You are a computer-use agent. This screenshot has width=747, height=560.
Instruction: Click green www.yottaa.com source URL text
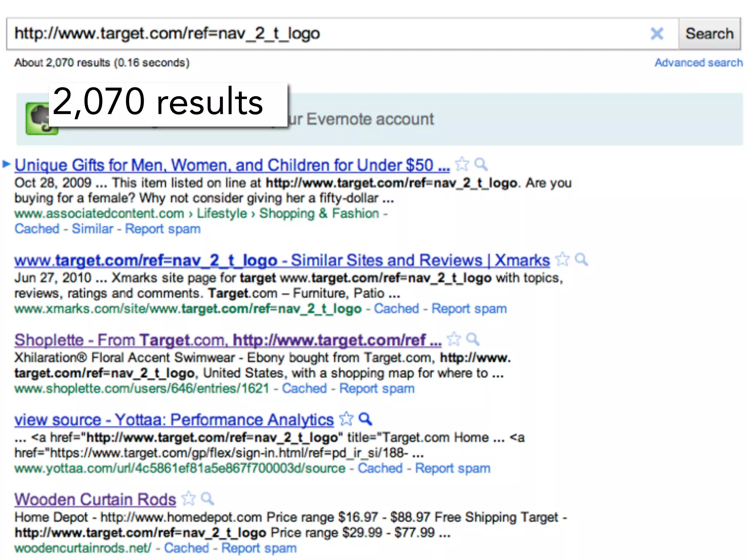pos(180,468)
